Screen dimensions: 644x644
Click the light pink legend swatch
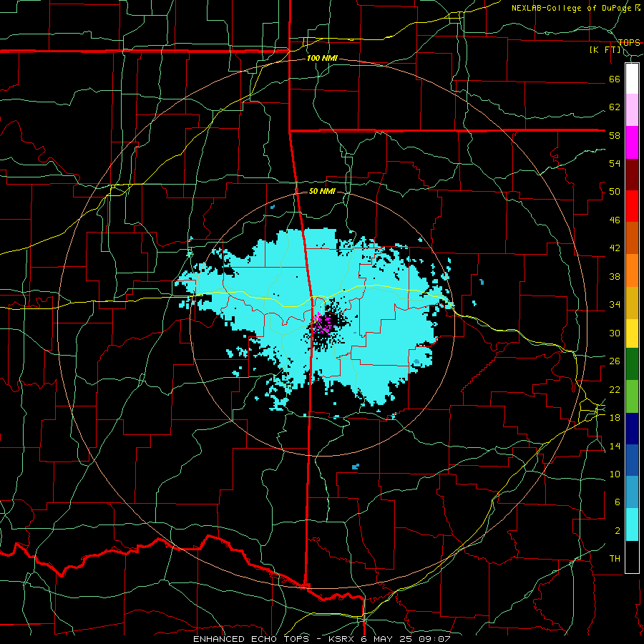[x=632, y=110]
